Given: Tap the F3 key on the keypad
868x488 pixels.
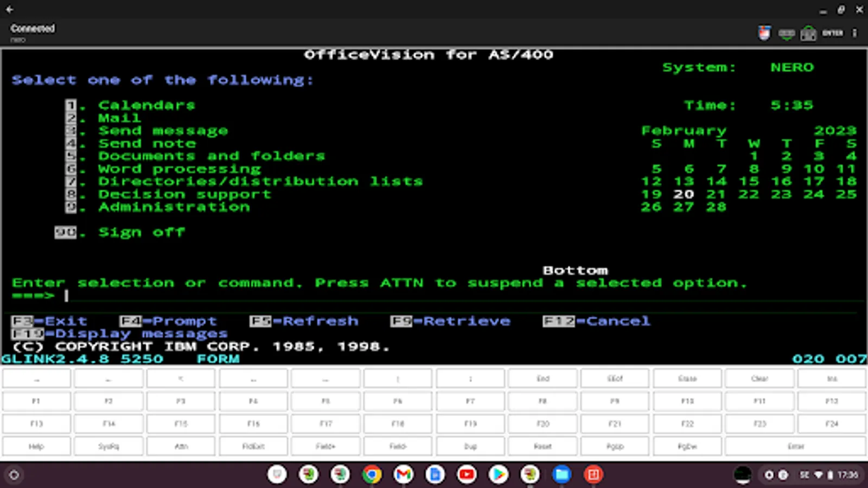Looking at the screenshot, I should coord(181,401).
